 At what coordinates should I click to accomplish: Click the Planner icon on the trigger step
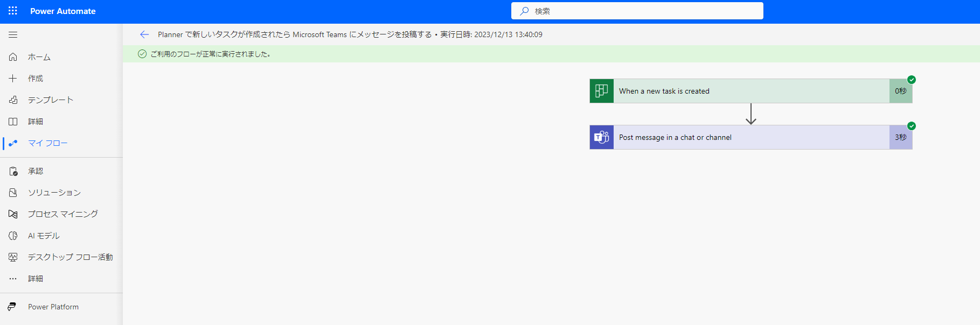(602, 91)
